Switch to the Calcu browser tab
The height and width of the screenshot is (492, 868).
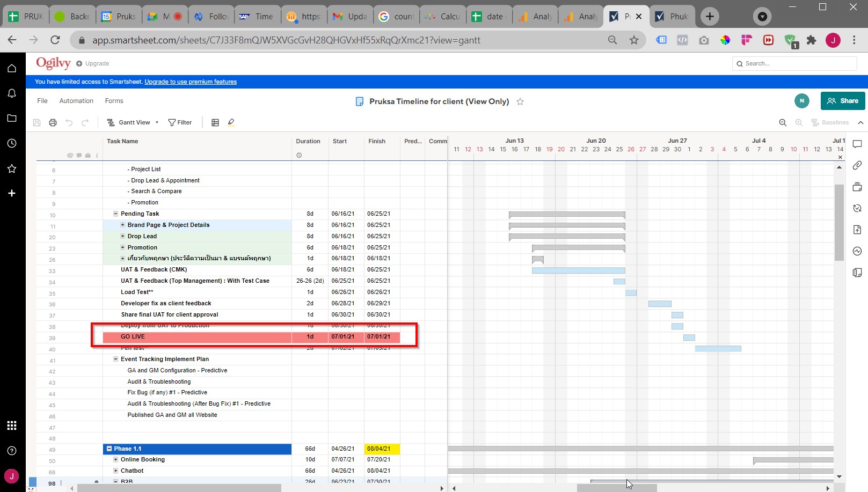(x=443, y=17)
